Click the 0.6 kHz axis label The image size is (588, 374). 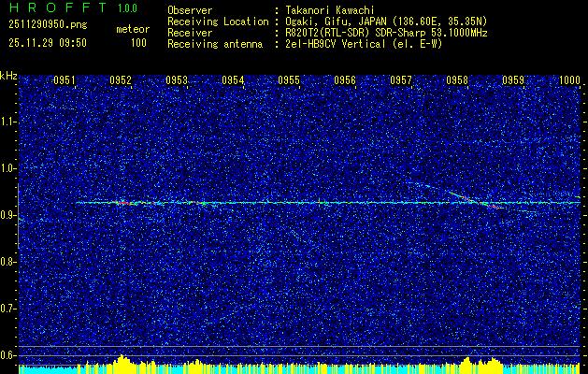pyautogui.click(x=8, y=355)
